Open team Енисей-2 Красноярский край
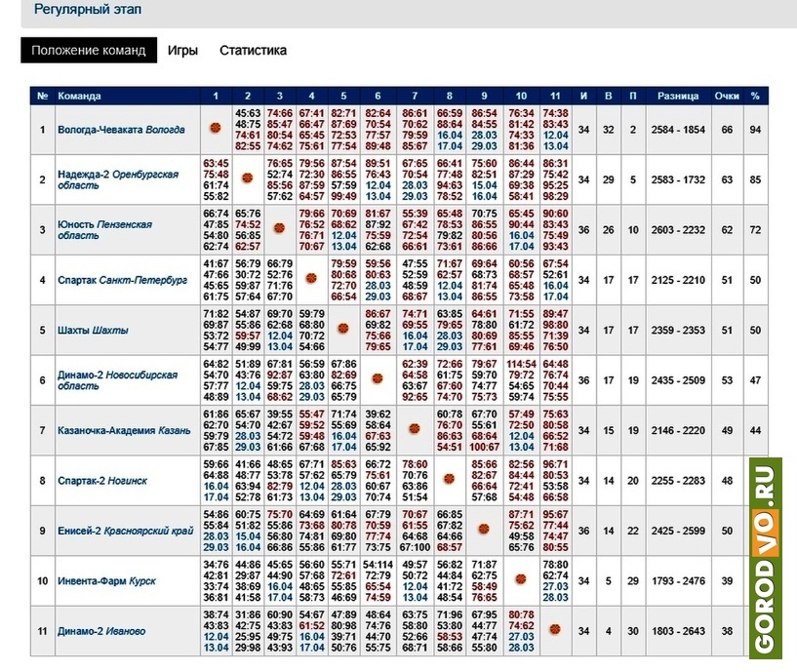Screen dimensions: 797x672 pos(126,531)
